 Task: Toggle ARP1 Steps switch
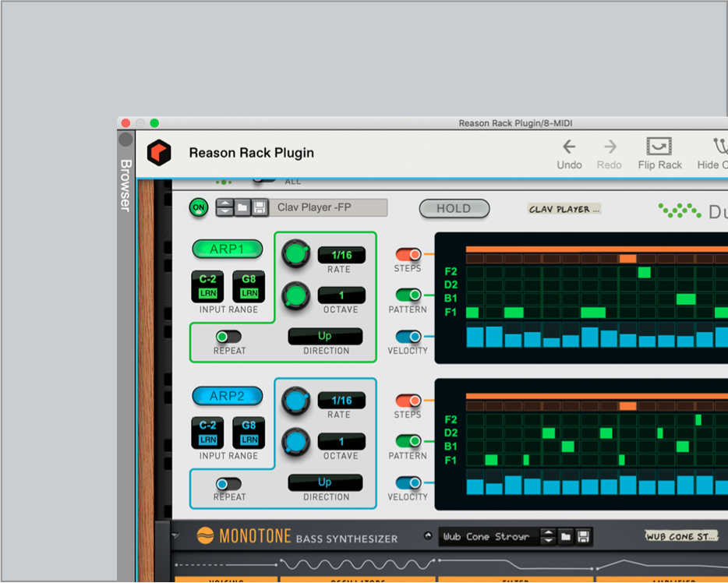point(408,254)
